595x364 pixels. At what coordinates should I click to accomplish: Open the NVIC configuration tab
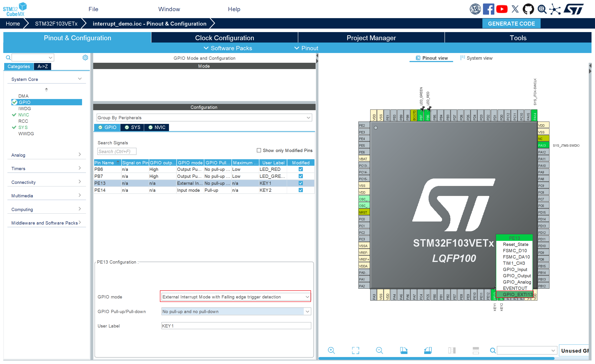point(157,127)
